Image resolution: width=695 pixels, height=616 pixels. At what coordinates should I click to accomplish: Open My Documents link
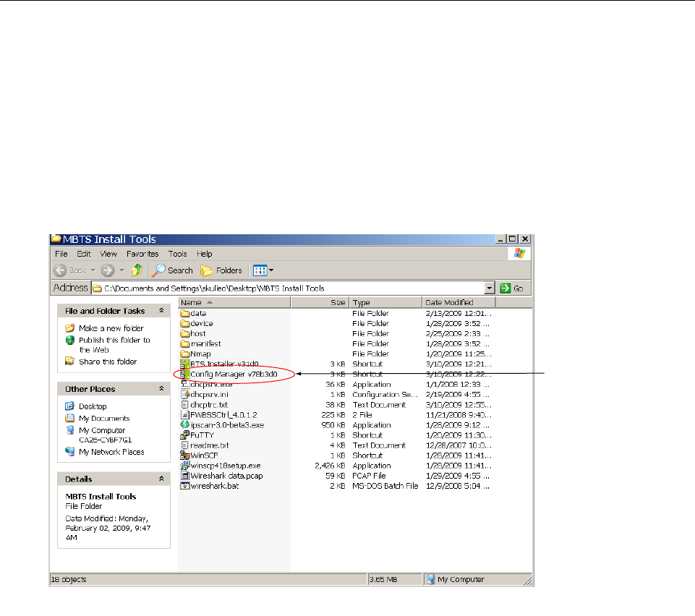pyautogui.click(x=104, y=419)
